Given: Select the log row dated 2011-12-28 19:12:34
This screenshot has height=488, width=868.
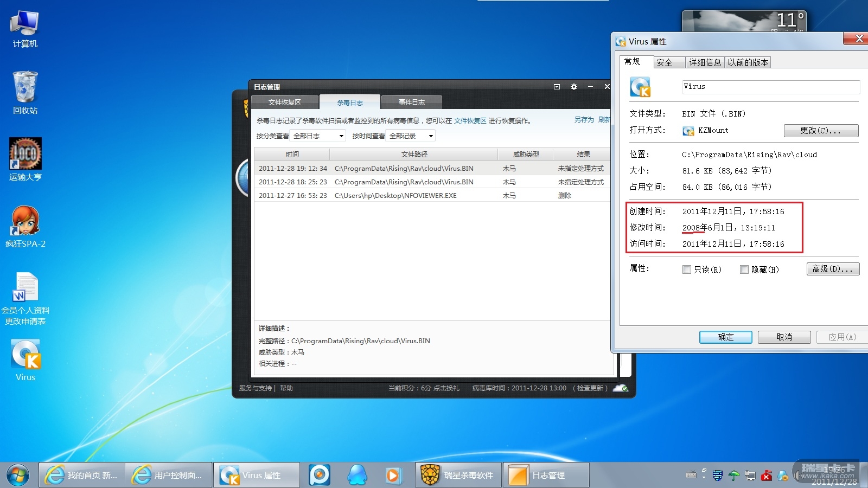Looking at the screenshot, I should (432, 169).
